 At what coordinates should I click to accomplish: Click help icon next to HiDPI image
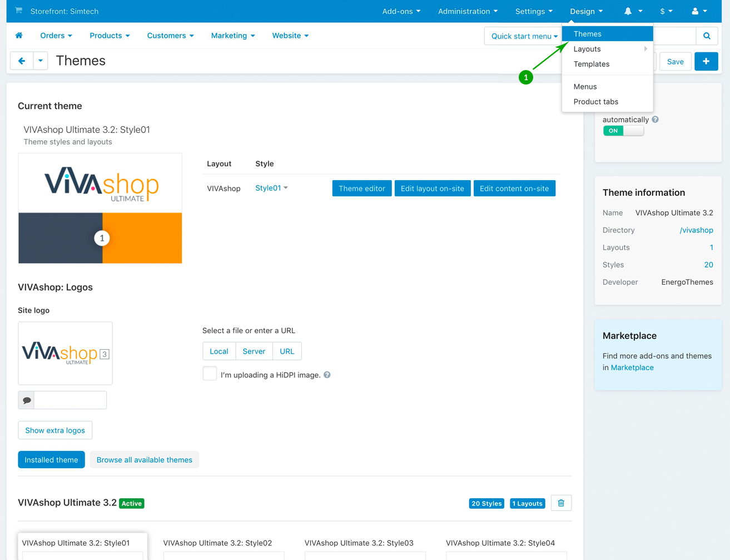pos(327,375)
